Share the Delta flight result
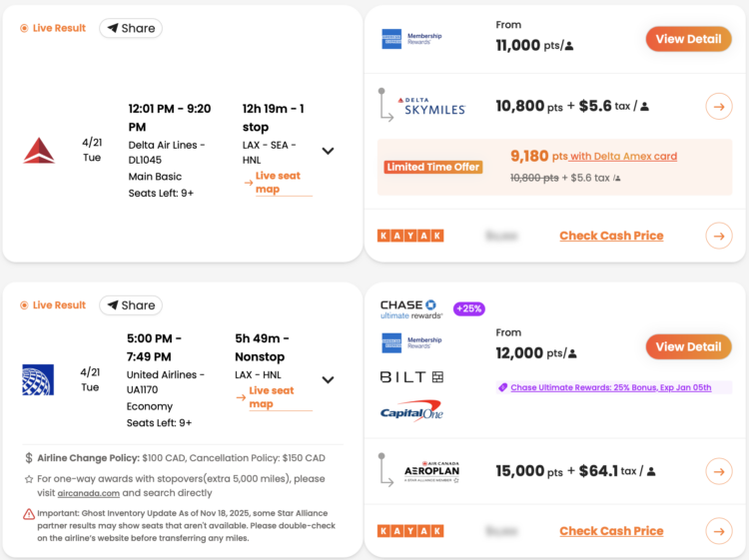The image size is (749, 560). [131, 28]
